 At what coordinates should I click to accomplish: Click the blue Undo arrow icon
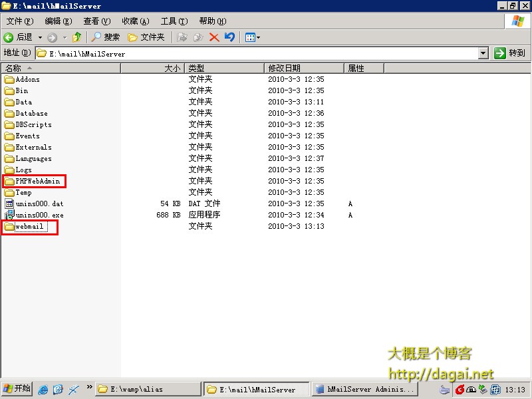[229, 37]
